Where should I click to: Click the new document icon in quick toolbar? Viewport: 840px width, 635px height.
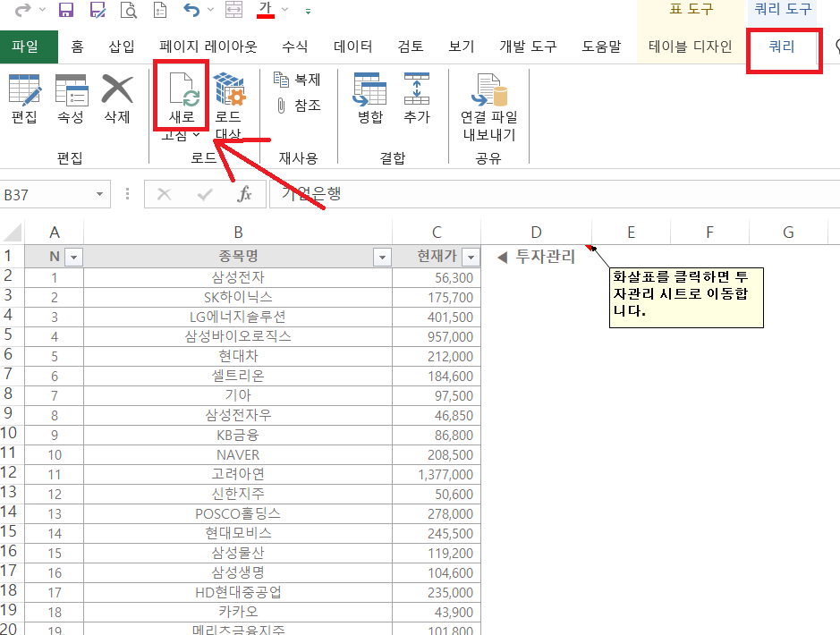click(159, 10)
